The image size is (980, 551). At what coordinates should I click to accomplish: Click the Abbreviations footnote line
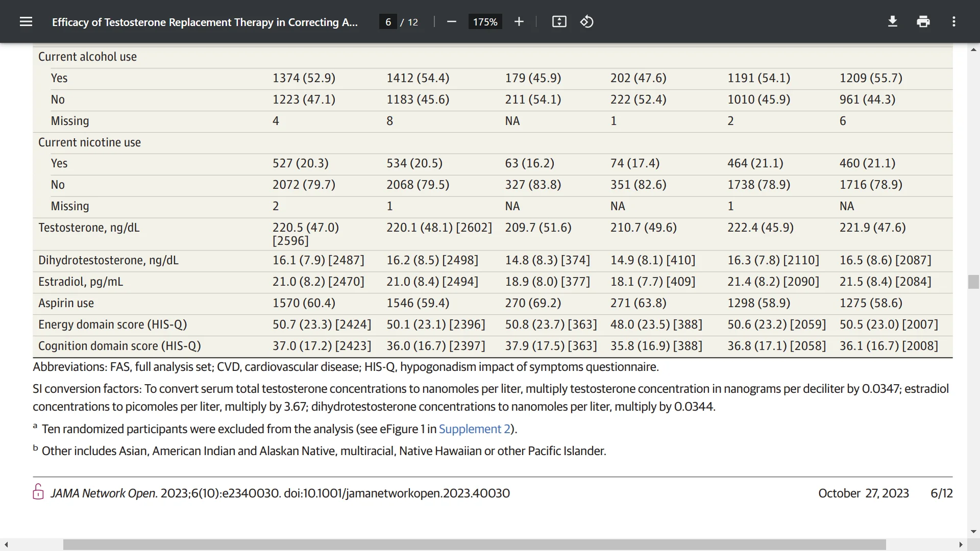tap(346, 367)
